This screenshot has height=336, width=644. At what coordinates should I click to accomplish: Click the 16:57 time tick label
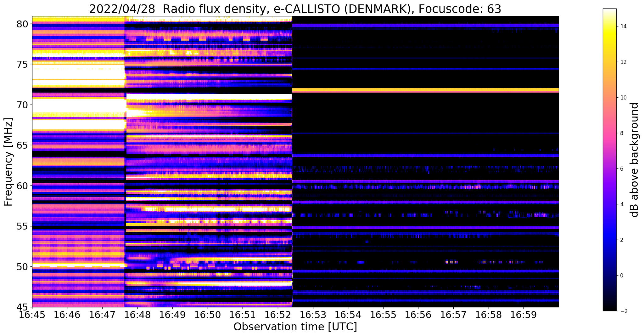454,315
